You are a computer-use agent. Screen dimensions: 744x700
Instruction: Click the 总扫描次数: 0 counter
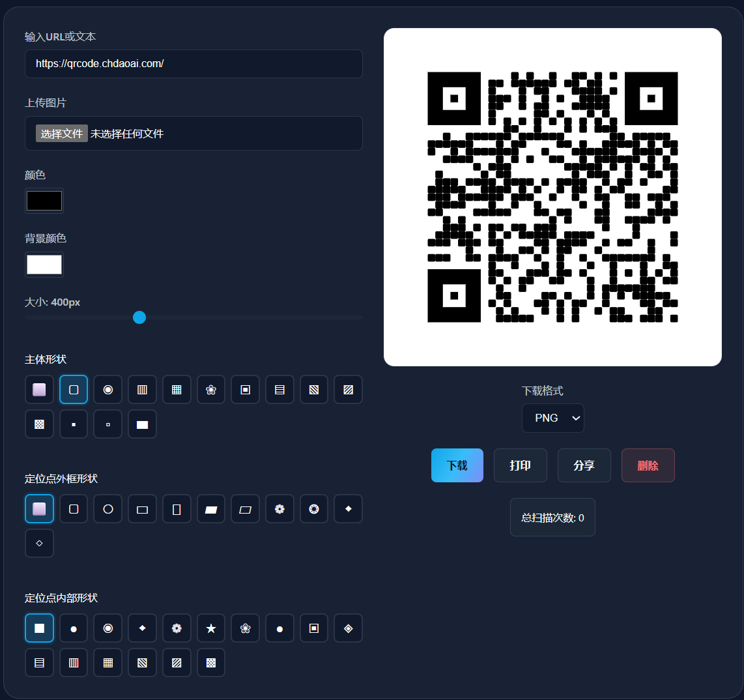point(552,518)
